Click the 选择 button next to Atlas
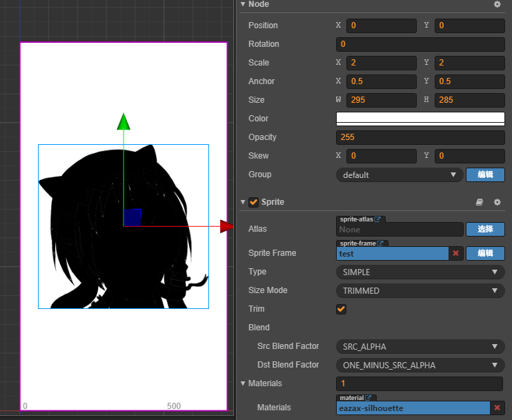This screenshot has height=420, width=512. [485, 229]
